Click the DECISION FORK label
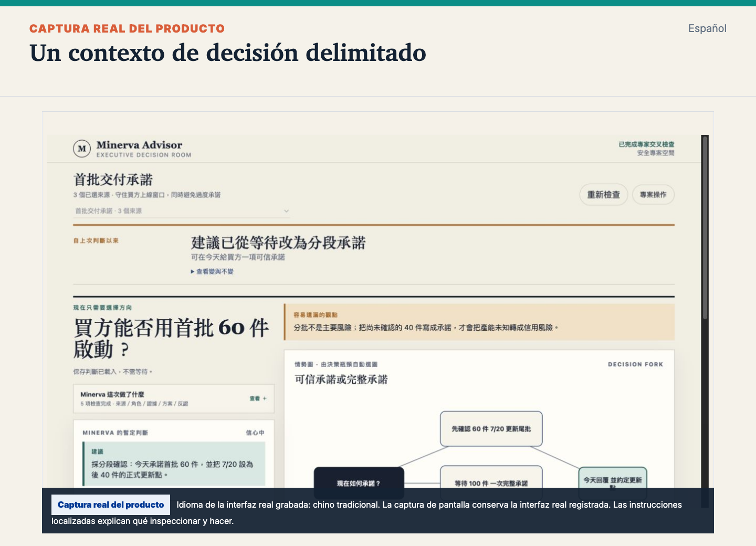 [x=635, y=364]
